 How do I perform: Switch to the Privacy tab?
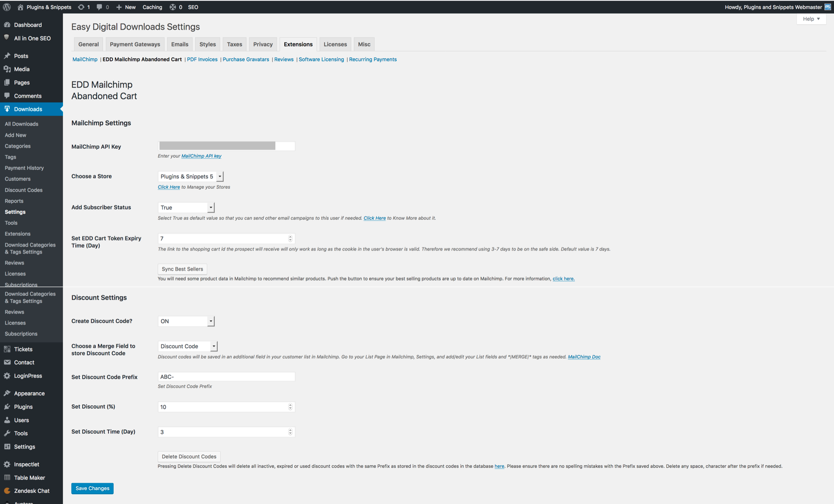(263, 44)
